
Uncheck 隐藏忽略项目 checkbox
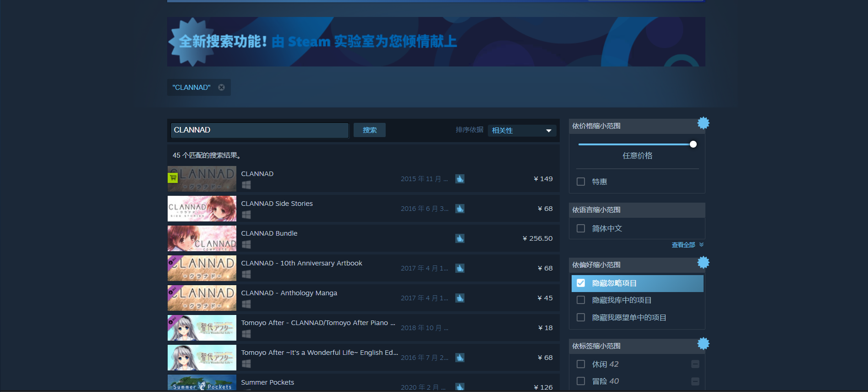[x=581, y=283]
